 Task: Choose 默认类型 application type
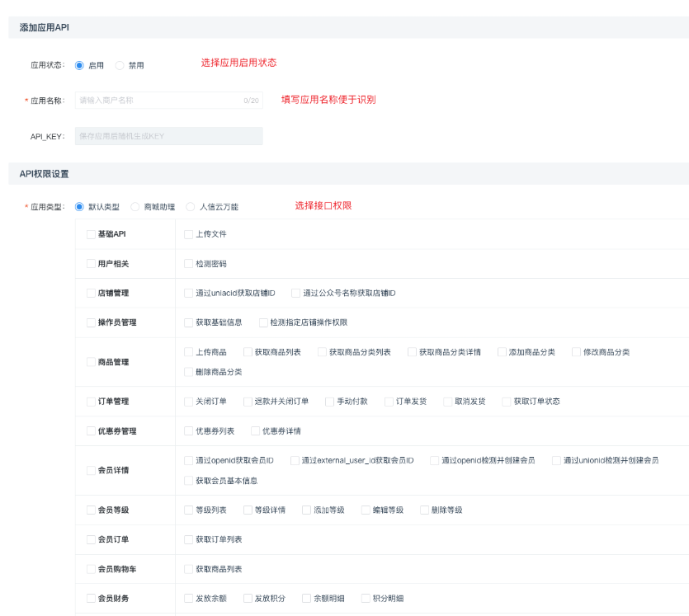(80, 207)
